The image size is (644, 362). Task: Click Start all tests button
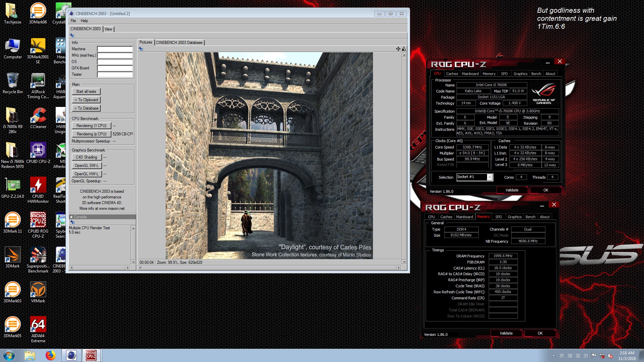tap(86, 92)
